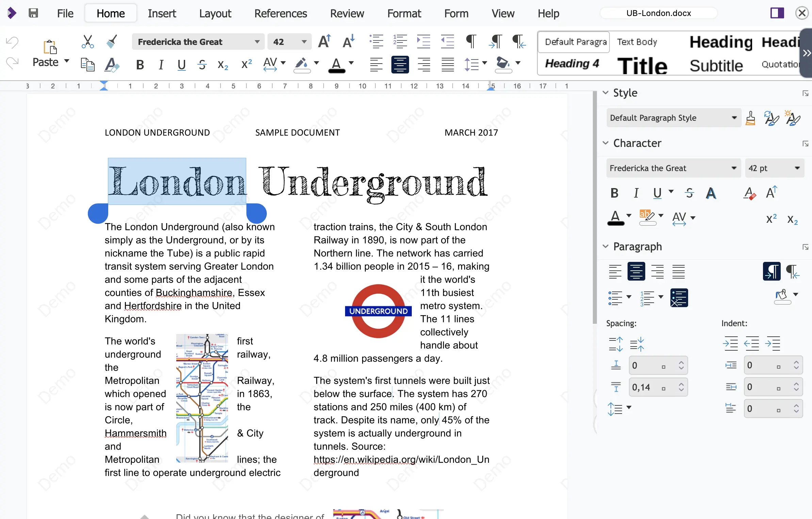
Task: Apply the Title style from the gallery
Action: (x=642, y=66)
